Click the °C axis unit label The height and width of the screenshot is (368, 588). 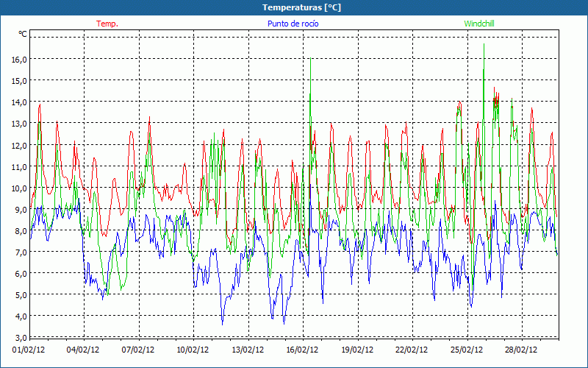coord(23,34)
